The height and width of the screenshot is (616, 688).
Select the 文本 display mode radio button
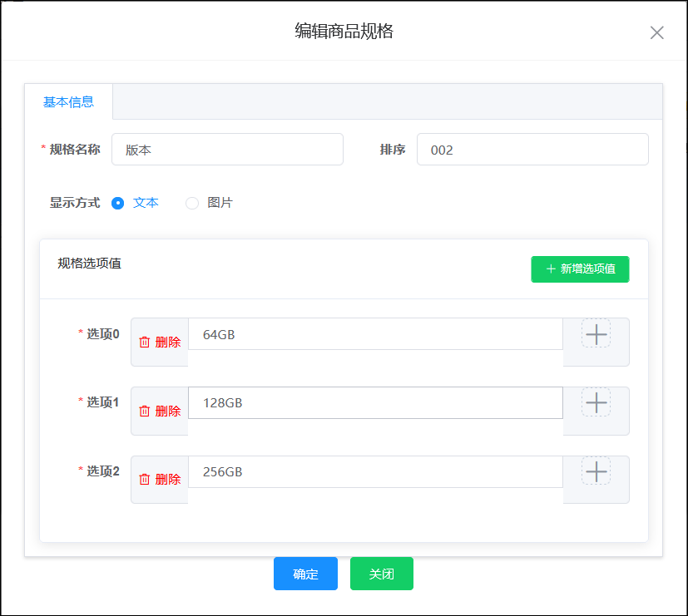[118, 203]
